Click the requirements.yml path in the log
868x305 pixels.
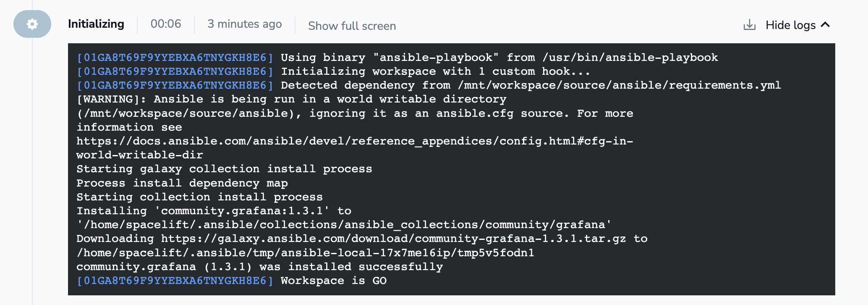[x=619, y=85]
